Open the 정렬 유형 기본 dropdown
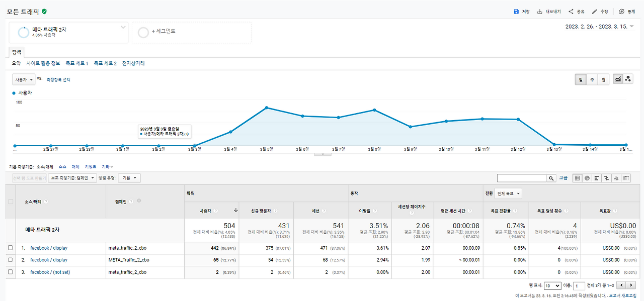This screenshot has height=301, width=644. coord(129,178)
